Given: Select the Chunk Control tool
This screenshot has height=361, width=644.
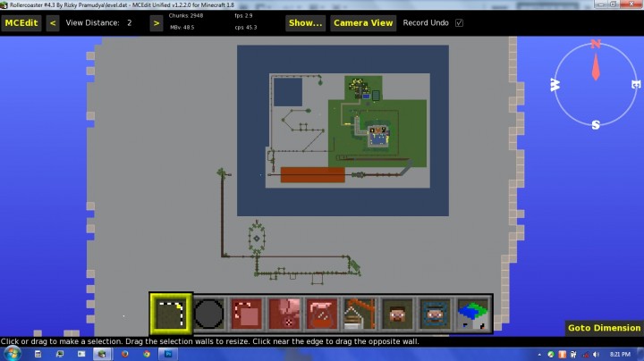Looking at the screenshot, I should 473,315.
